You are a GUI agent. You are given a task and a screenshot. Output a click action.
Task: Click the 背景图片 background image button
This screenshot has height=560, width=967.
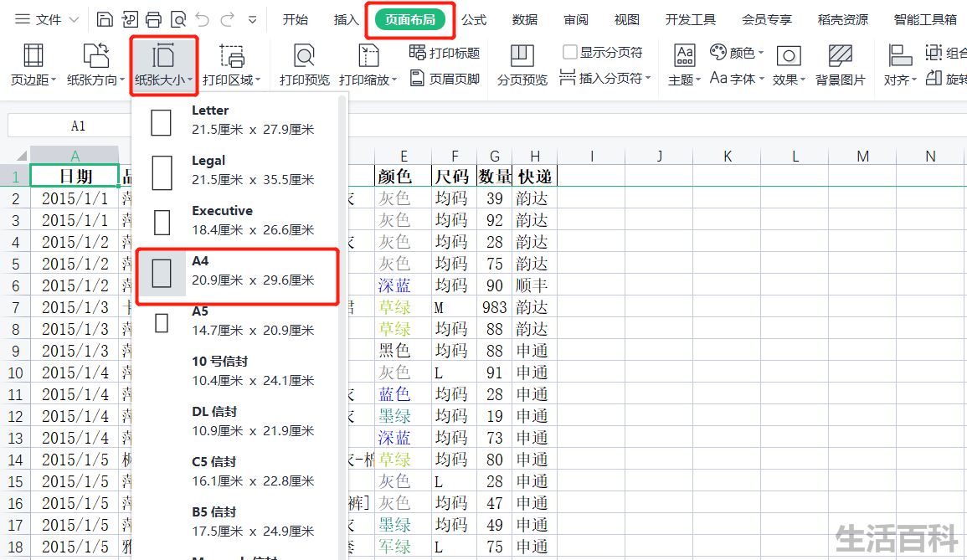(841, 64)
